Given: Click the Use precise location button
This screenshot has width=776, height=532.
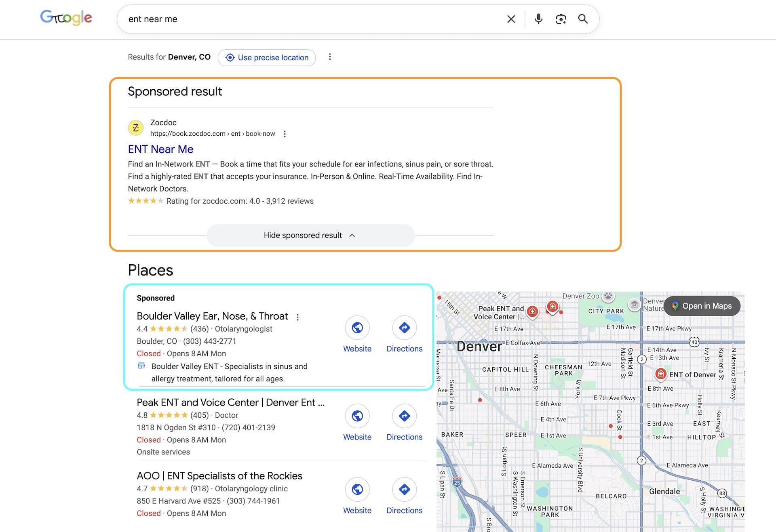Looking at the screenshot, I should tap(267, 57).
